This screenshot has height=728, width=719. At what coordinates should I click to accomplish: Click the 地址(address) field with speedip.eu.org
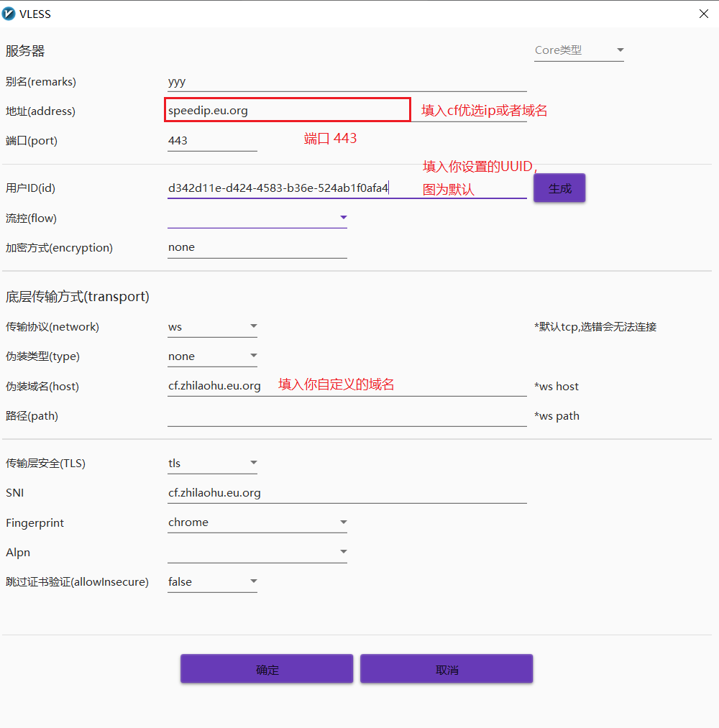click(288, 111)
